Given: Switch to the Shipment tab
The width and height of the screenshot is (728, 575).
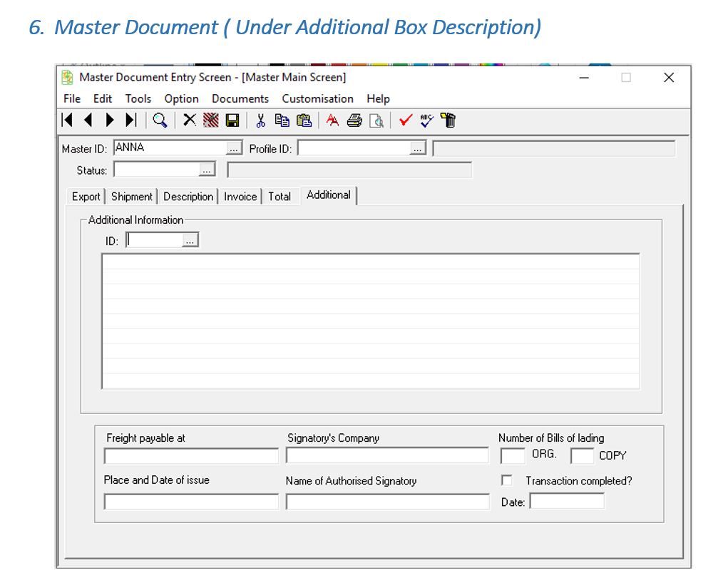Looking at the screenshot, I should click(x=132, y=197).
